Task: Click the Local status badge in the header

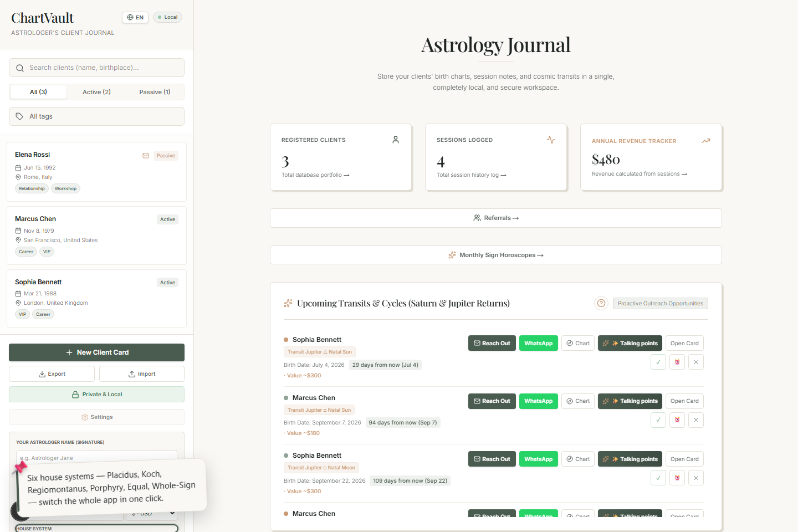Action: 167,17
